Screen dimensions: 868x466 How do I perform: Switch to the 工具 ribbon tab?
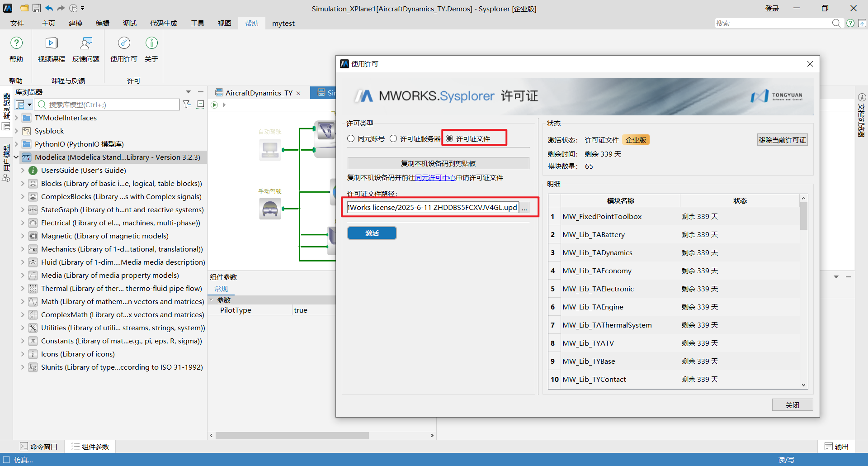click(x=198, y=23)
